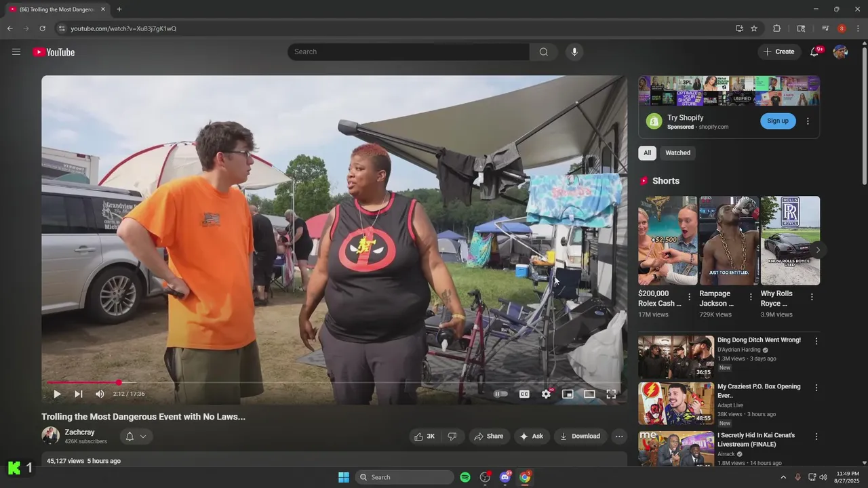This screenshot has height=488, width=868.
Task: Open Why Rolls Royce short thumbnail
Action: click(790, 241)
